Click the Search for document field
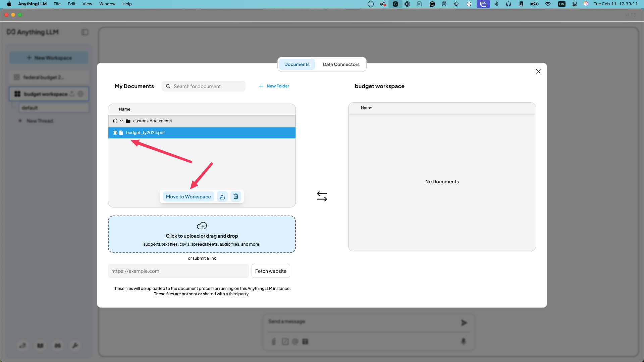 [204, 86]
